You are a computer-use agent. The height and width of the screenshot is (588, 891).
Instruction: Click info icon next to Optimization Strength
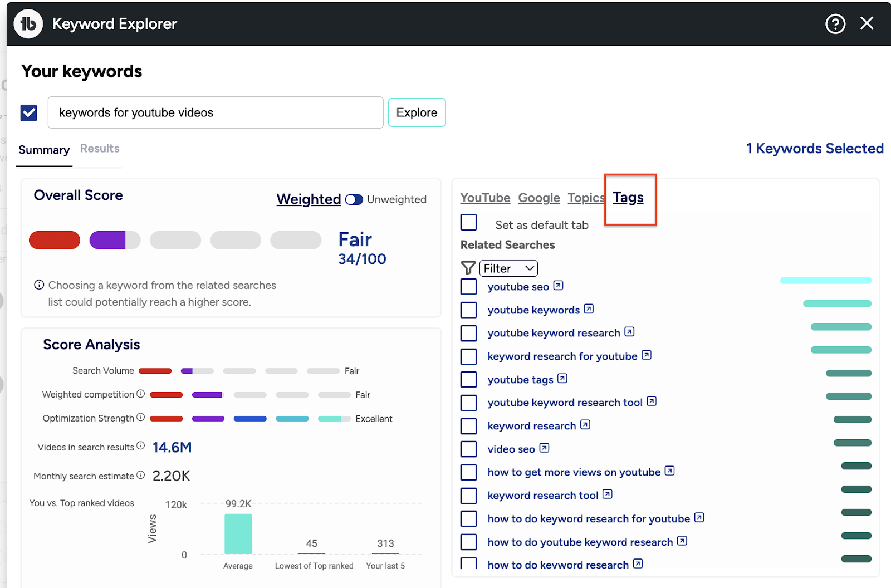(141, 417)
